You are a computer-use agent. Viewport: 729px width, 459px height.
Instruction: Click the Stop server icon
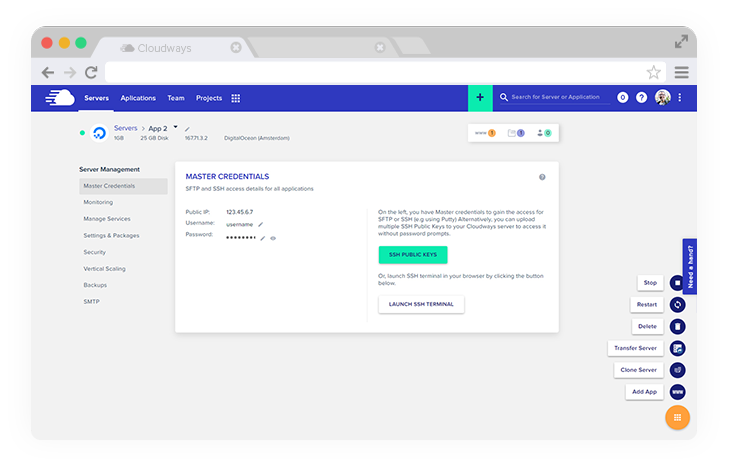pyautogui.click(x=678, y=283)
